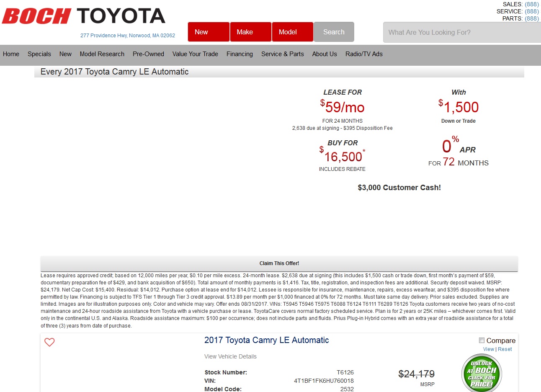The height and width of the screenshot is (392, 541).
Task: Open the About Us menu
Action: click(x=325, y=54)
